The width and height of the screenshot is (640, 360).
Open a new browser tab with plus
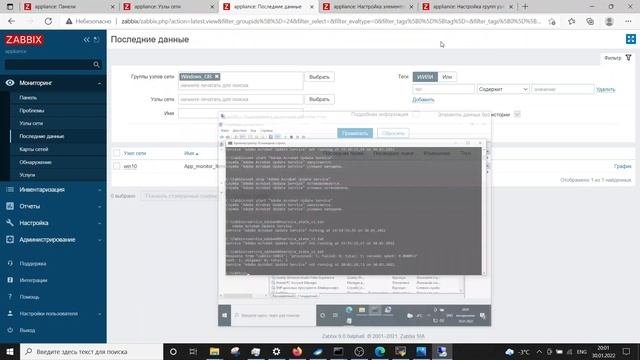[525, 7]
